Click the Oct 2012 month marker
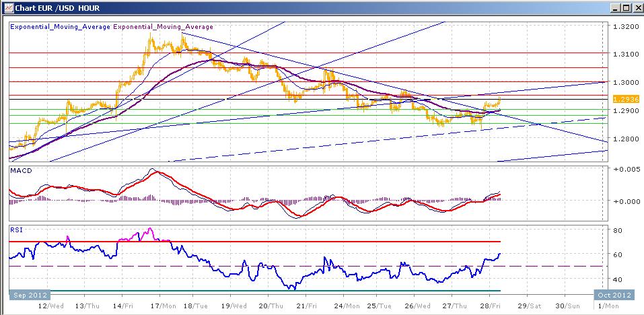The image size is (644, 315). (615, 295)
